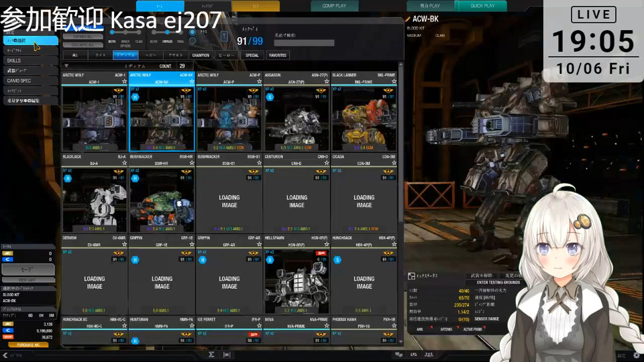Select the lower radio button near mechbay
The width and height of the screenshot is (644, 362).
(193, 41)
